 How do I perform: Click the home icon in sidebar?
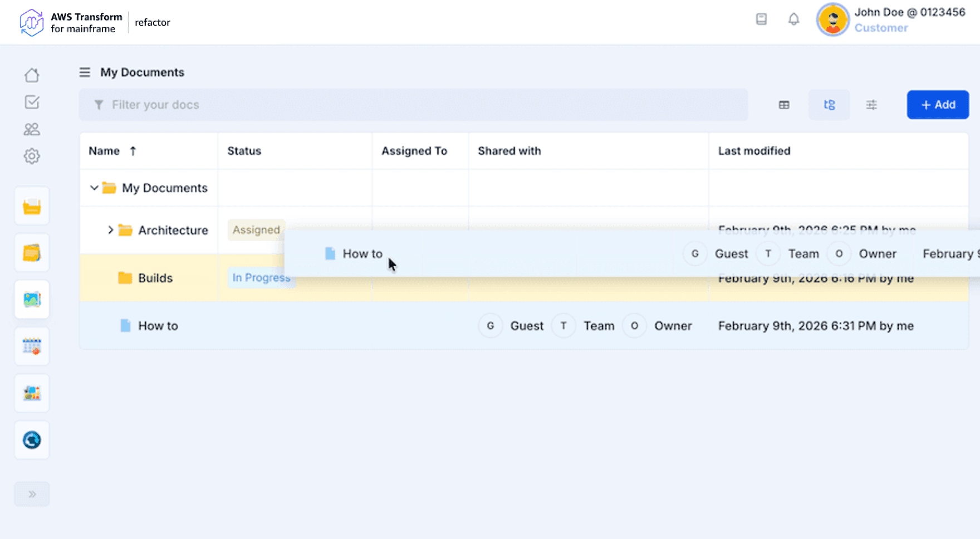(32, 75)
